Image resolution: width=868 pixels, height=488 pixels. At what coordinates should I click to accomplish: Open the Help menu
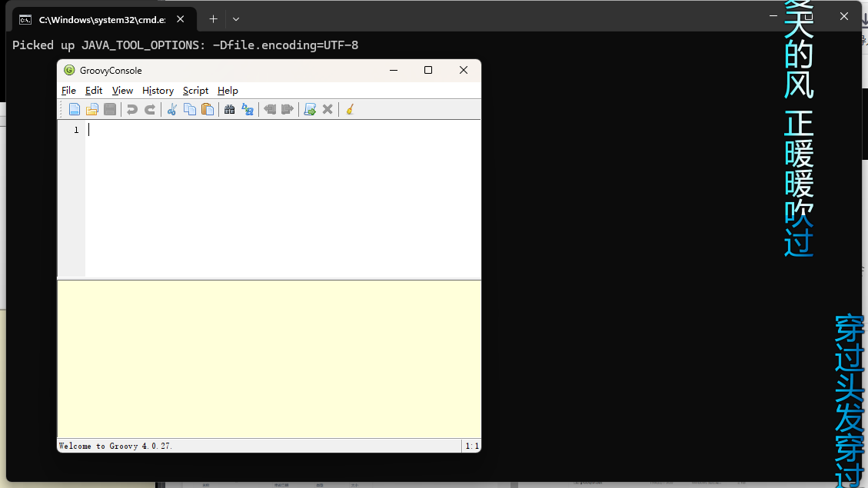coord(228,91)
